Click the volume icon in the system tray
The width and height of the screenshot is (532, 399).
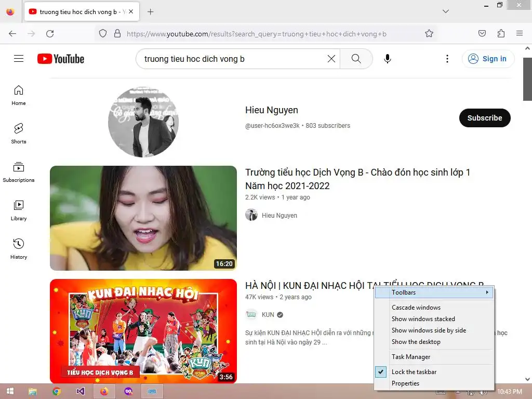(x=483, y=392)
